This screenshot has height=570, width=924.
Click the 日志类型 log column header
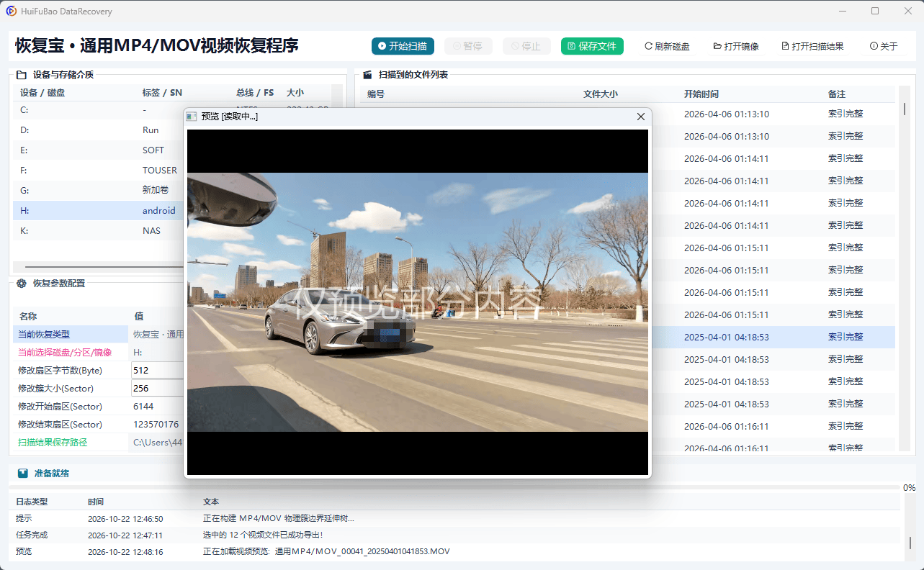pos(32,502)
